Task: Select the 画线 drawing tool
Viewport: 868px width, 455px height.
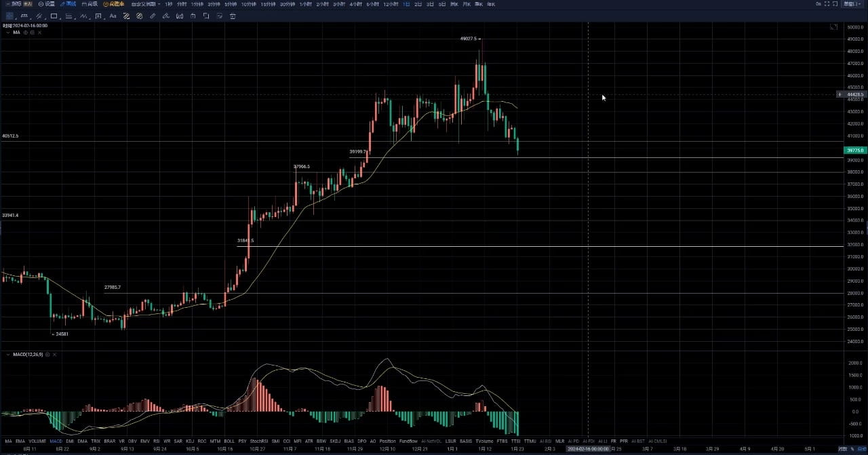Action: tap(68, 4)
